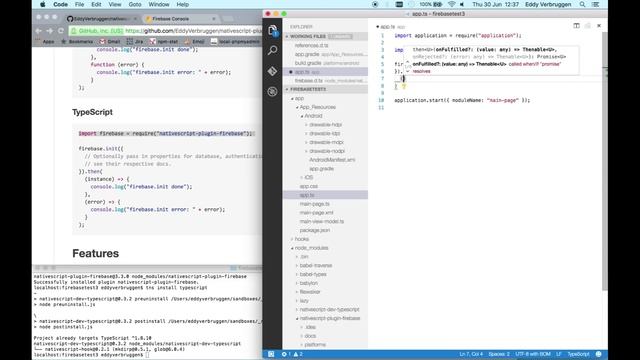The height and width of the screenshot is (360, 640).
Task: Open the File menu
Action: click(80, 4)
